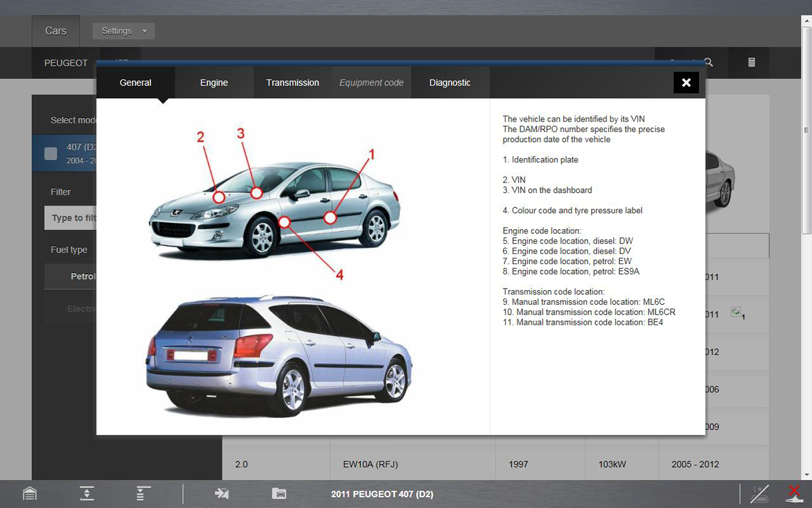Viewport: 812px width, 508px height.
Task: Open the car folder icon in bottom bar
Action: (x=279, y=493)
